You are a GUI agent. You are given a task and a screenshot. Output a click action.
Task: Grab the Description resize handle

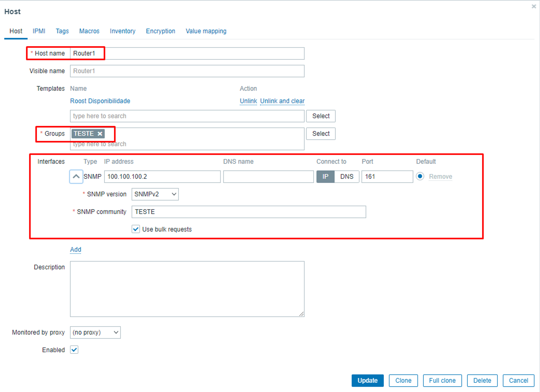coord(301,314)
